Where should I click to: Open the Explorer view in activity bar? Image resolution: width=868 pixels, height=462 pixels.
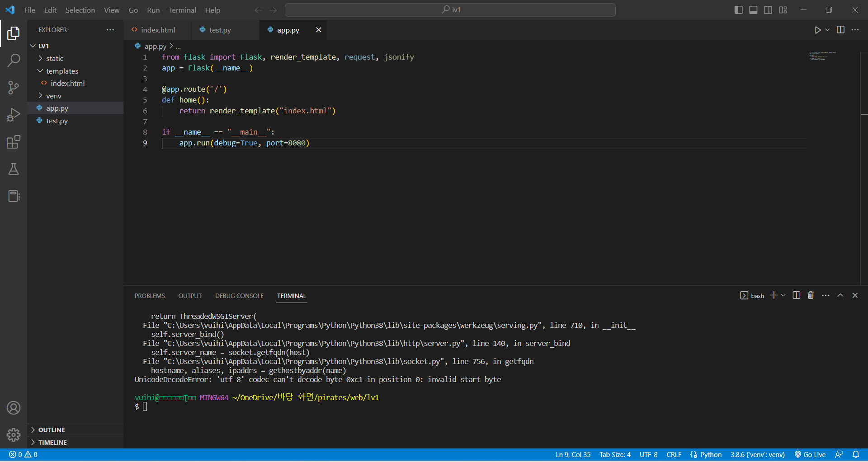(x=14, y=33)
